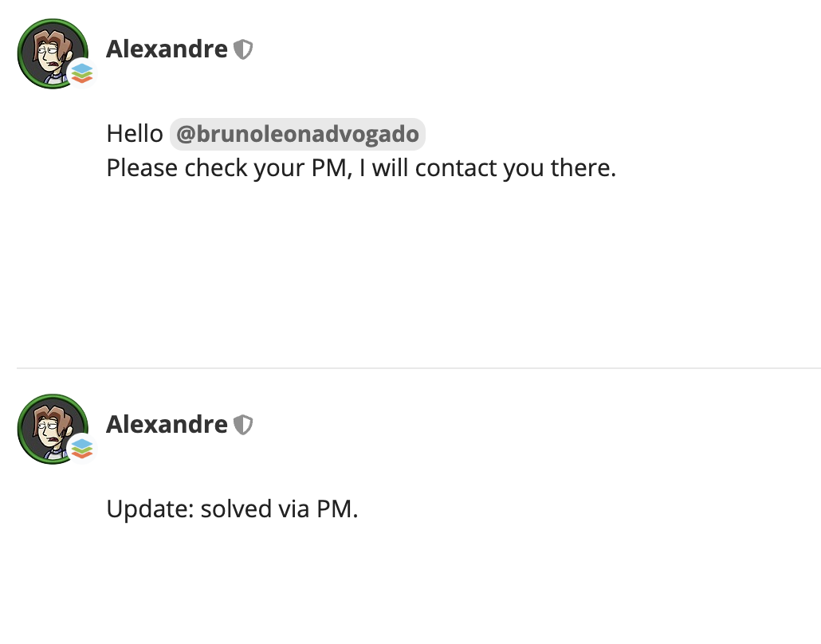The width and height of the screenshot is (821, 644).
Task: Click the word Hello in first post
Action: point(135,134)
